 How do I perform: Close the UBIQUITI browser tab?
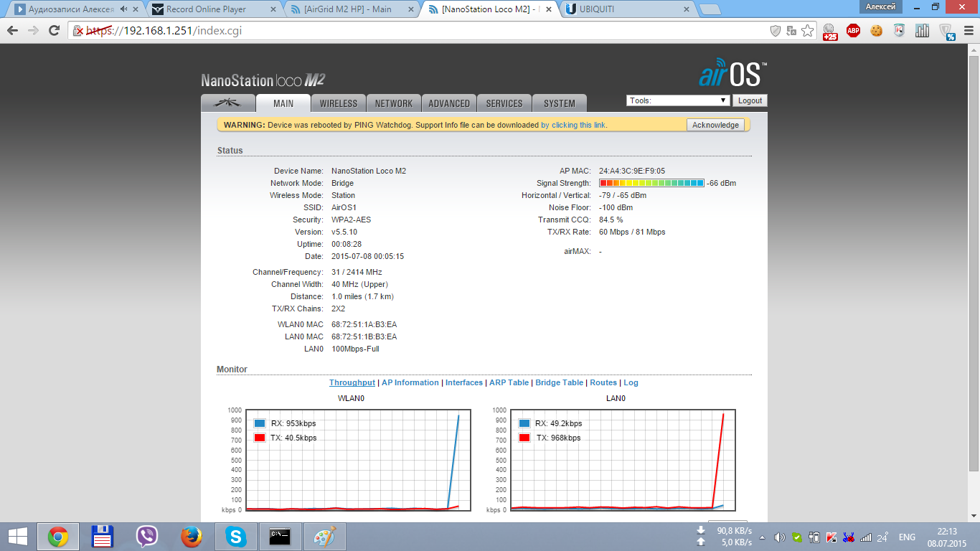point(686,9)
